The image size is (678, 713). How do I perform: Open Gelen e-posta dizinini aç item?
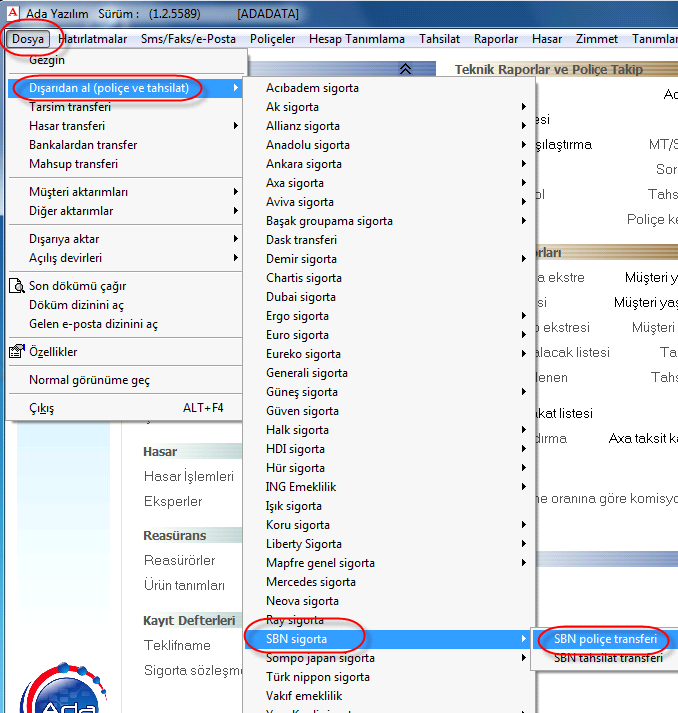pyautogui.click(x=94, y=324)
